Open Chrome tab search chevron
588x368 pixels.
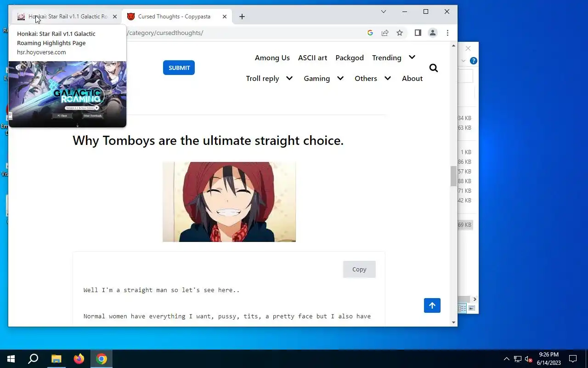384,11
